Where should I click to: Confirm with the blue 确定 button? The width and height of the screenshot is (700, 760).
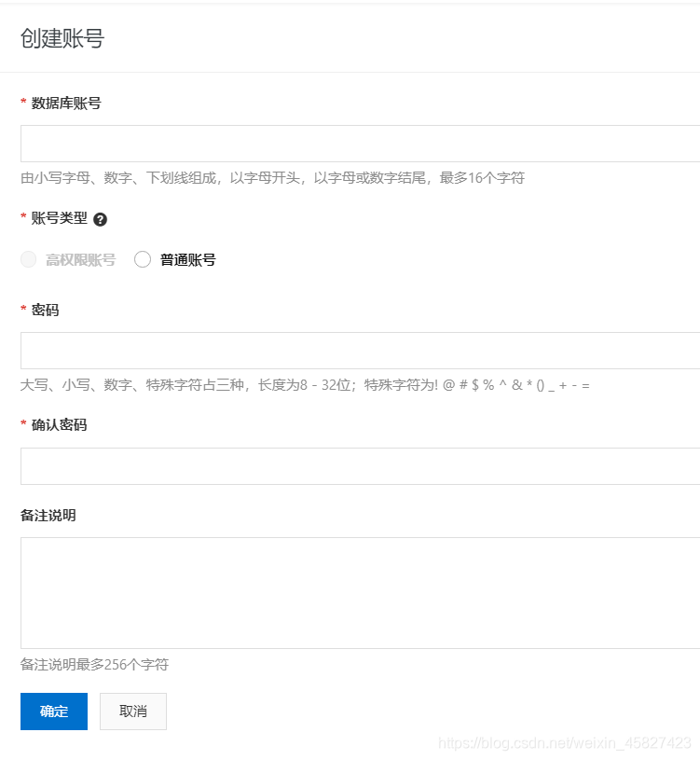[54, 712]
